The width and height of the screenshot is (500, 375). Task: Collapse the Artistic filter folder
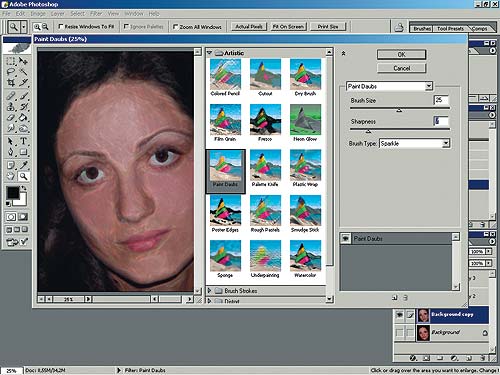click(210, 53)
